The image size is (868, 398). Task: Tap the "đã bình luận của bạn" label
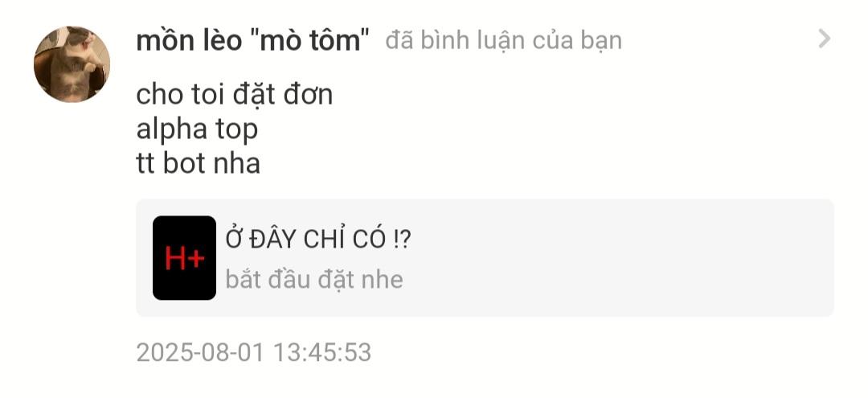pyautogui.click(x=504, y=40)
